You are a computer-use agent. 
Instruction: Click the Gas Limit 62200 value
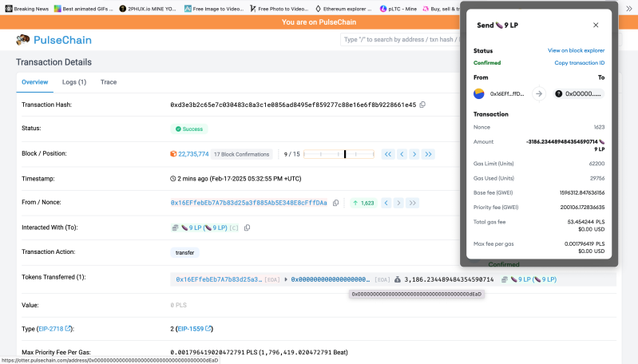[x=596, y=164]
